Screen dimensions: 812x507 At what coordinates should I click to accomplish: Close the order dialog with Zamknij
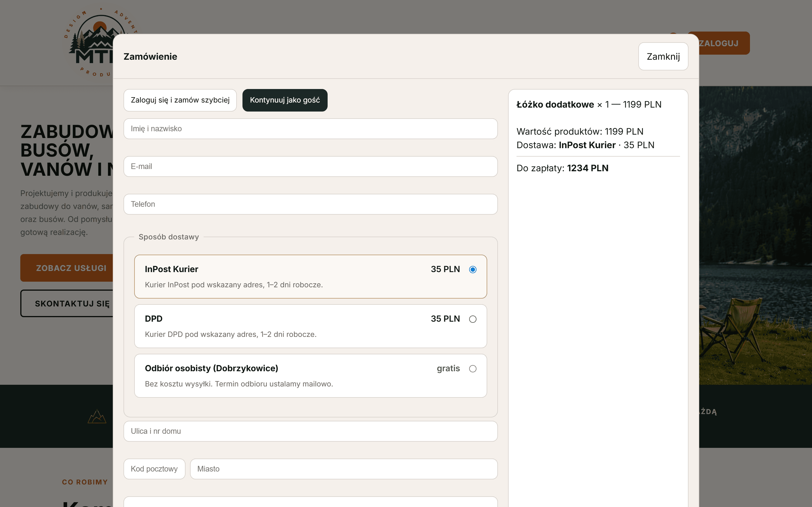point(663,56)
